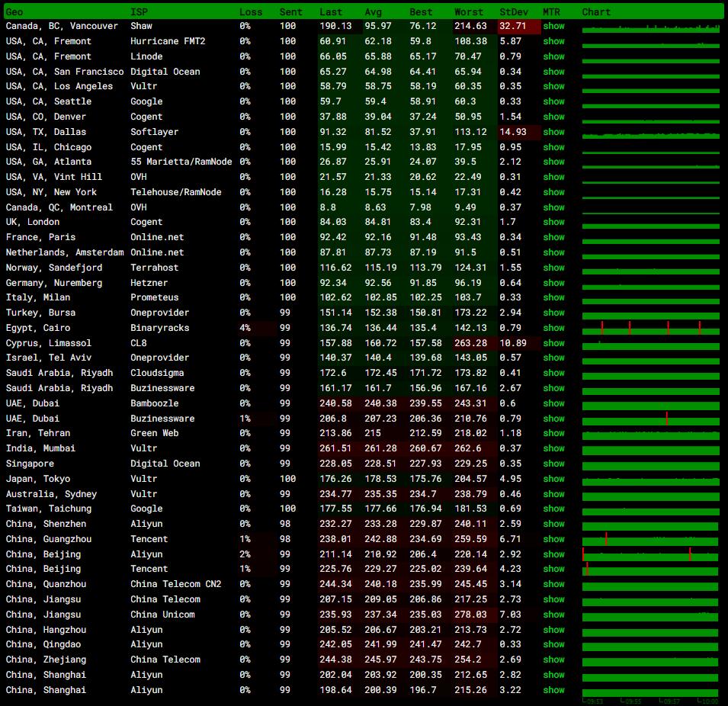The height and width of the screenshot is (706, 728).
Task: Open 'show' link for Los Angeles Vultr
Action: click(554, 86)
